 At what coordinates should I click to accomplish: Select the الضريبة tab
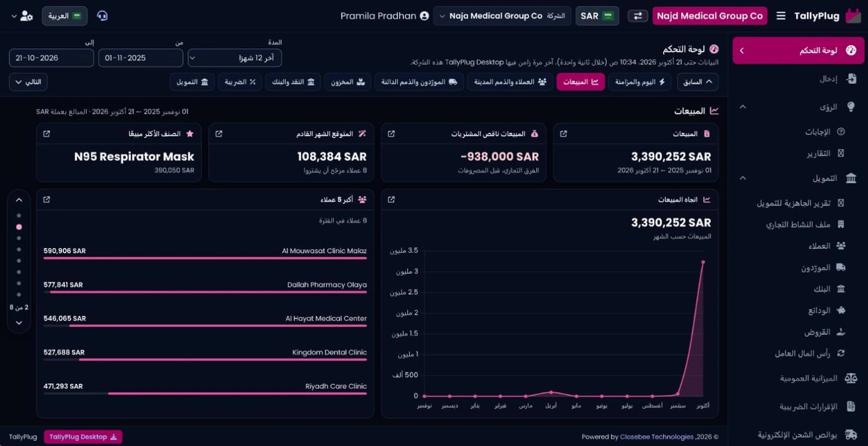tap(240, 81)
